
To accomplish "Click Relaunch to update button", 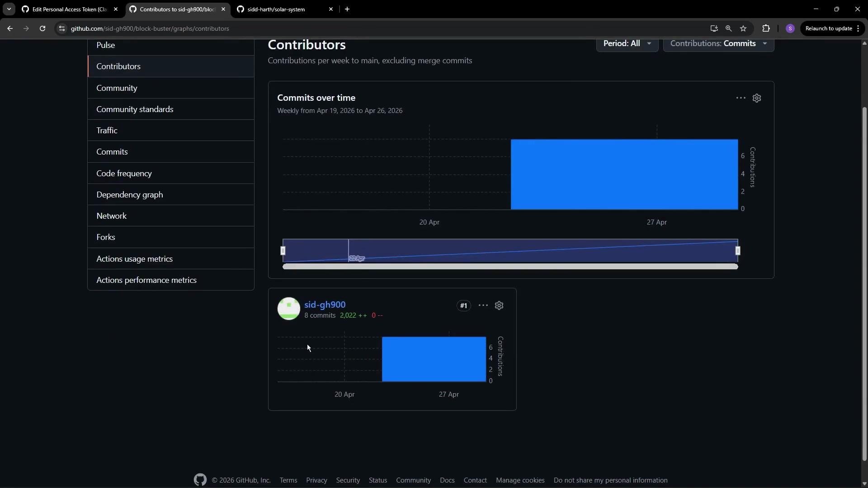I will 832,28.
